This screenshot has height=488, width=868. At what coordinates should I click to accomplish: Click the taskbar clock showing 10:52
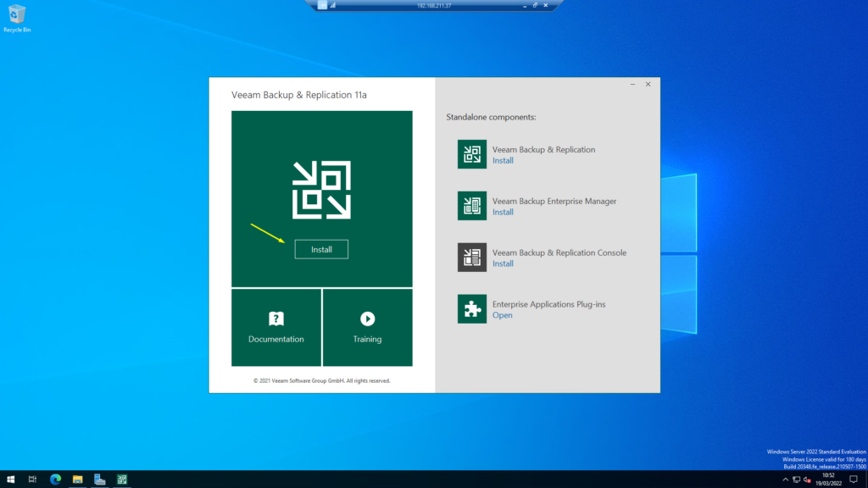tap(828, 480)
